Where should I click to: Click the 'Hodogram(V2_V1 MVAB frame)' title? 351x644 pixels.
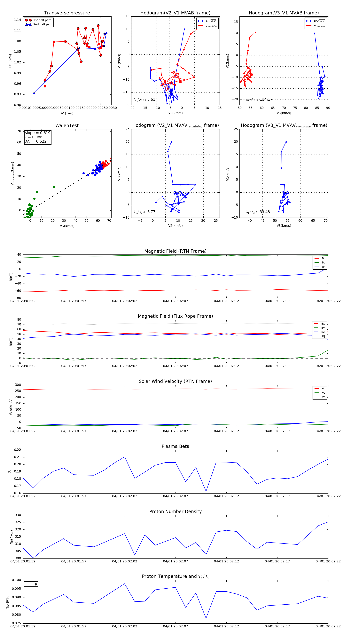coord(175,13)
